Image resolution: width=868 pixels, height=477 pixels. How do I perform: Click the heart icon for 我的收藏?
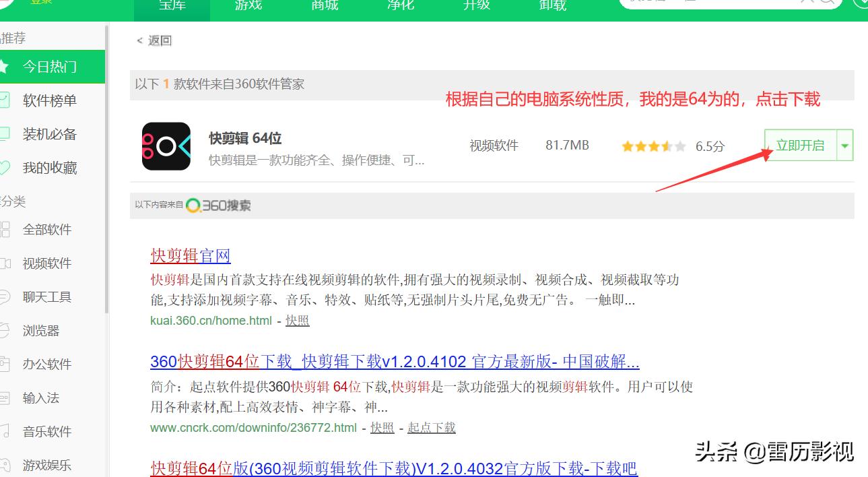tap(4, 168)
